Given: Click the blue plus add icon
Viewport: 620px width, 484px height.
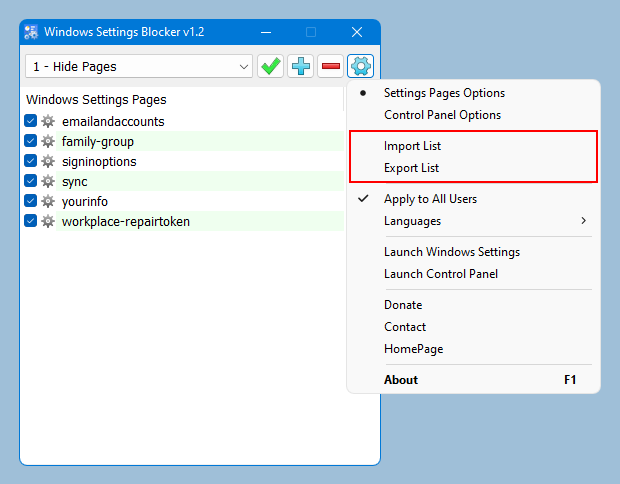Looking at the screenshot, I should [x=300, y=66].
